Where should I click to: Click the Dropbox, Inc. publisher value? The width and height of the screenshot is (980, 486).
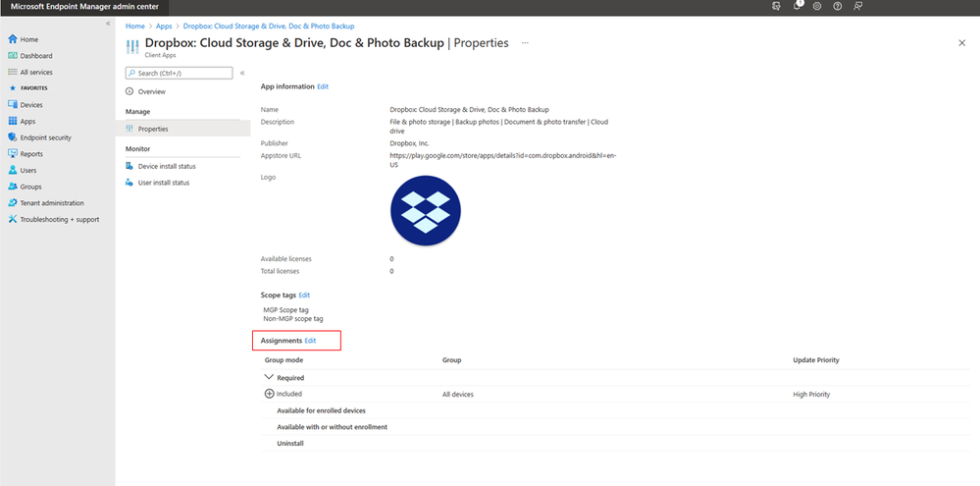409,143
